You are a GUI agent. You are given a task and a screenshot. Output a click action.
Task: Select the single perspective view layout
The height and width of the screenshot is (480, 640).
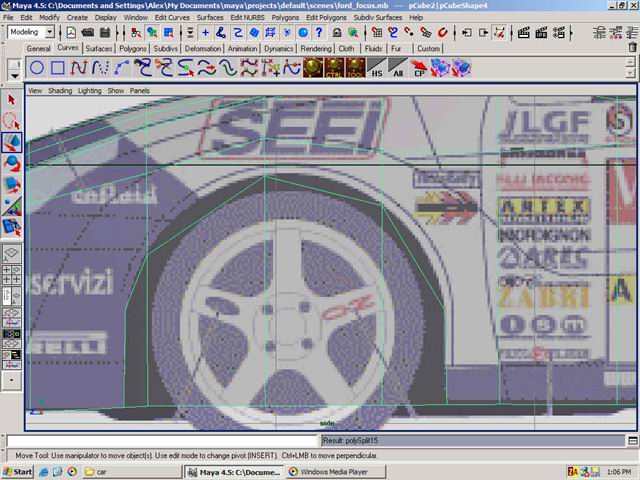12,254
